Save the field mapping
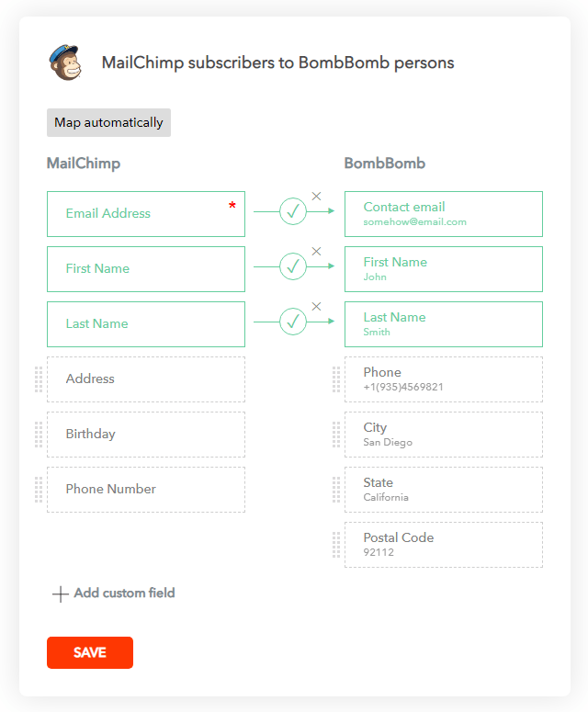 tap(90, 652)
